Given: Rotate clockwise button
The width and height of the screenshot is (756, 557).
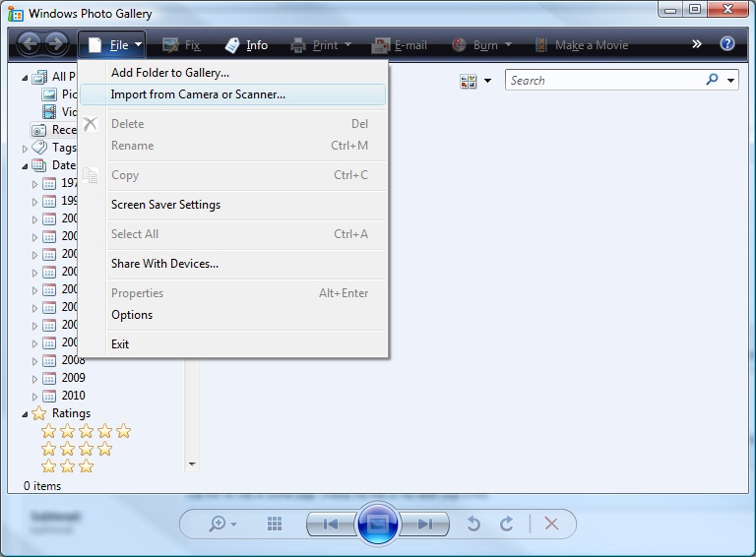Looking at the screenshot, I should pos(506,524).
